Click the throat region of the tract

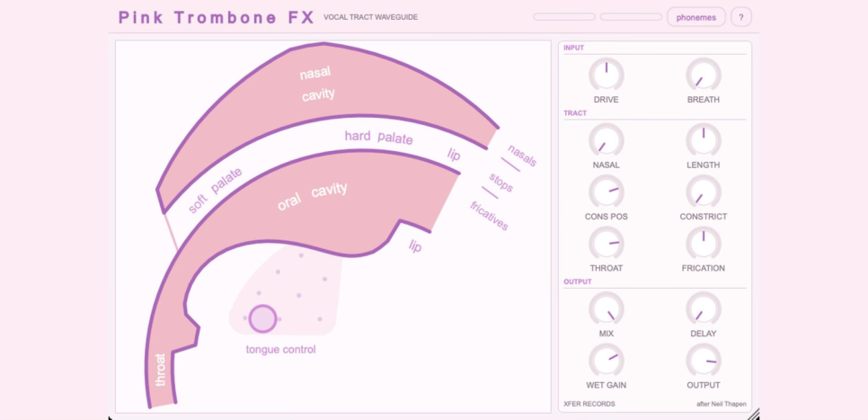coord(161,370)
